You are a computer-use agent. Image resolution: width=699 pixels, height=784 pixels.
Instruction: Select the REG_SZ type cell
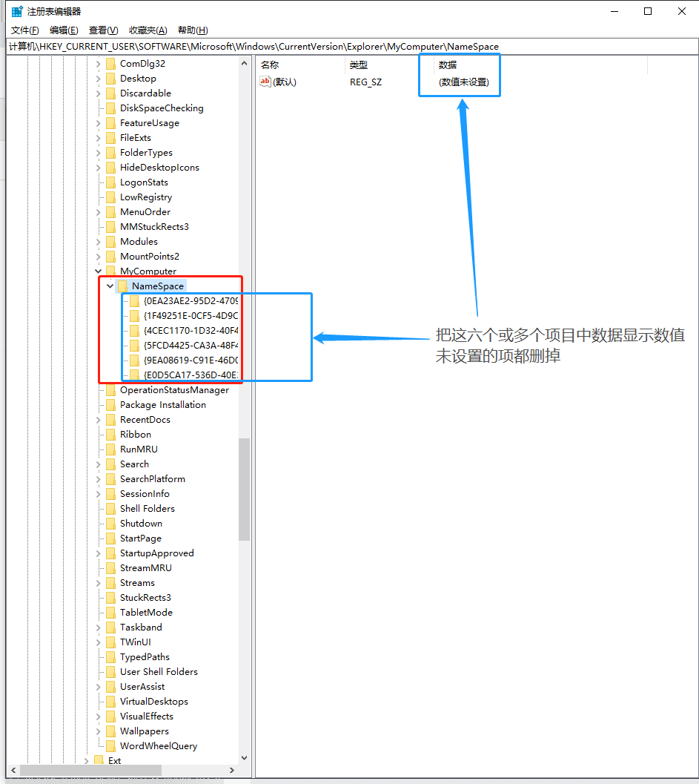[365, 82]
